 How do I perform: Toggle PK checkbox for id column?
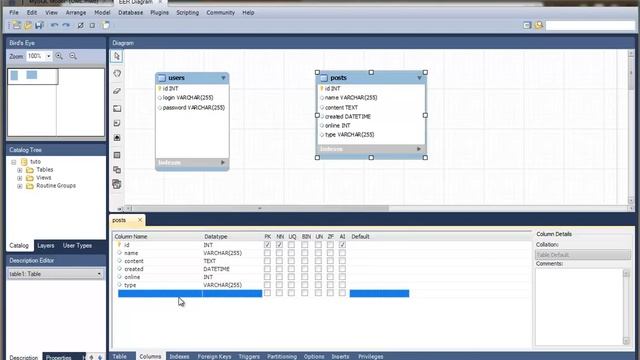pos(267,245)
